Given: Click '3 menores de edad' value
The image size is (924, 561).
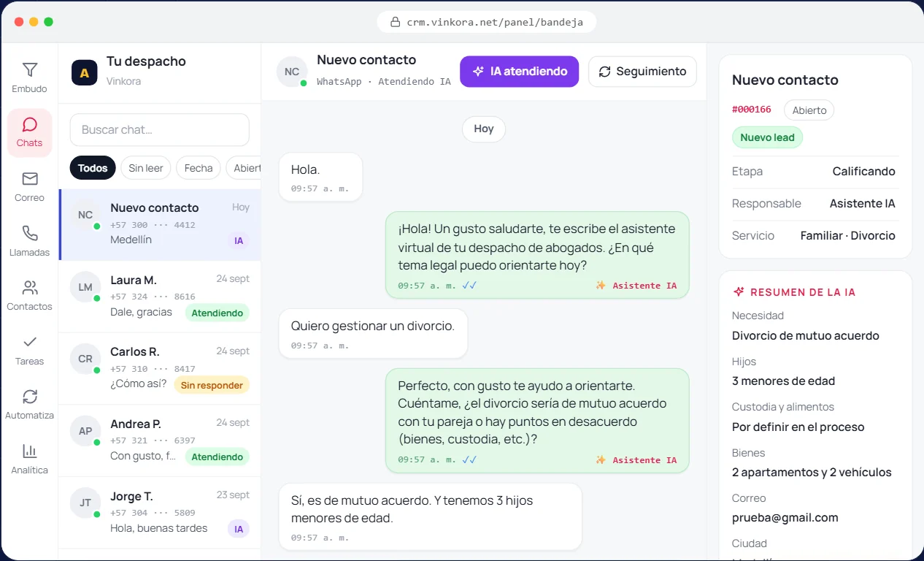Looking at the screenshot, I should 783,381.
